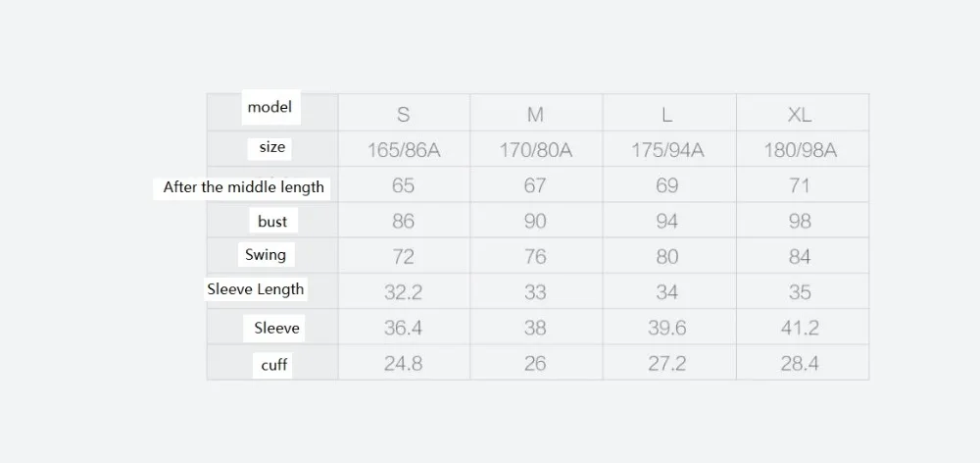Select the M size column header
This screenshot has height=463, width=980.
(535, 115)
